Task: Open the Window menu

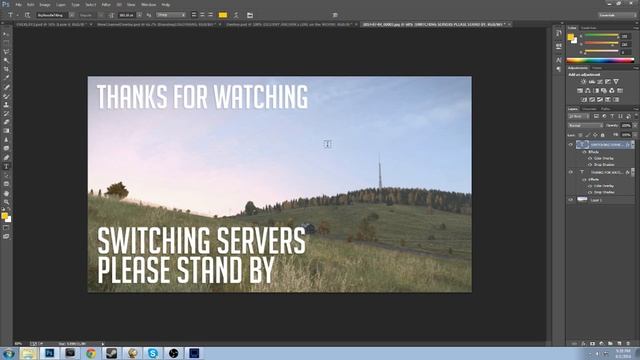Action: click(x=149, y=4)
